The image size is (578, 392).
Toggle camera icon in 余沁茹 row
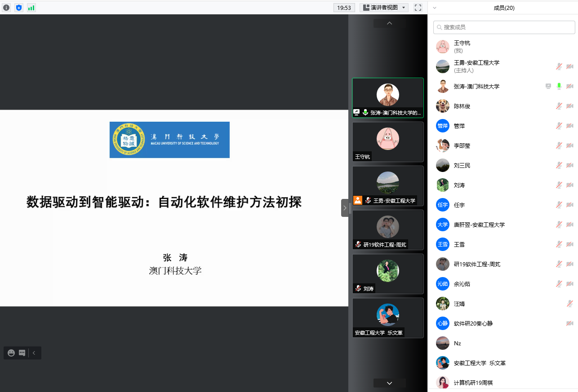[569, 284]
